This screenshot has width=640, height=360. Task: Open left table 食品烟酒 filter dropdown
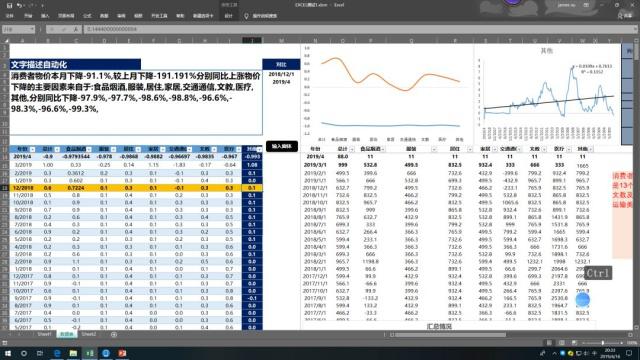point(89,149)
